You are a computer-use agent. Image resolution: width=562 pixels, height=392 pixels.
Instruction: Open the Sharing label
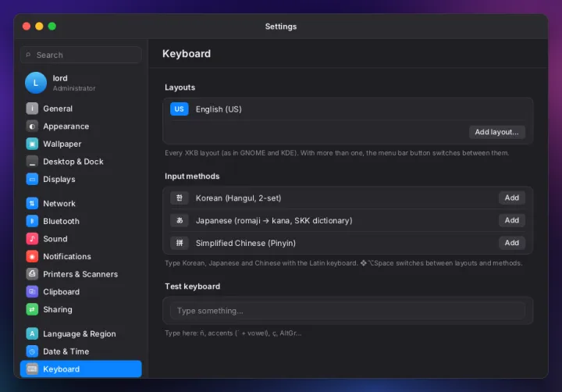click(57, 309)
